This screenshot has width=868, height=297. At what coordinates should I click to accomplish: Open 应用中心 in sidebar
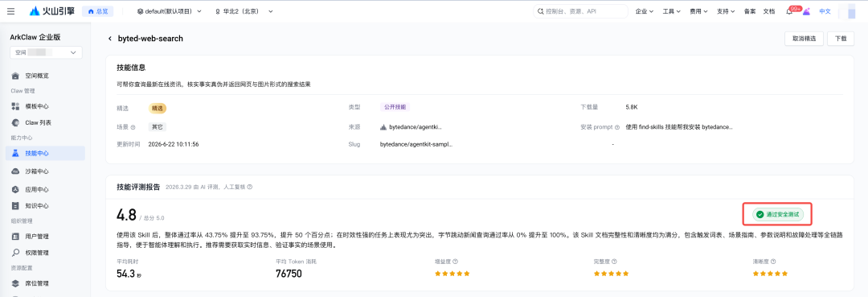coord(45,189)
